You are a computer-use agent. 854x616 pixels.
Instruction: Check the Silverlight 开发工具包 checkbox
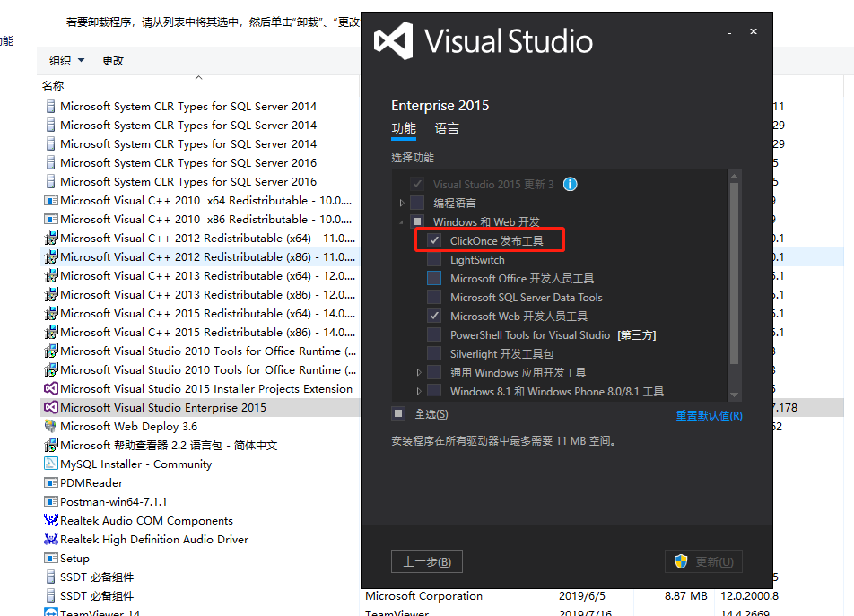[x=435, y=353]
